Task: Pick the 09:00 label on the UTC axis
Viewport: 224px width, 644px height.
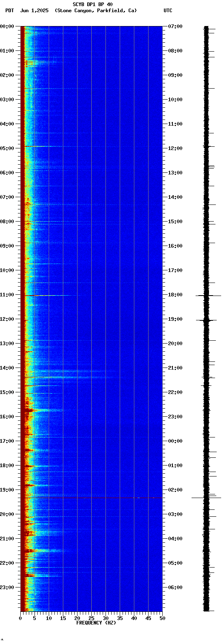Action: (x=175, y=75)
